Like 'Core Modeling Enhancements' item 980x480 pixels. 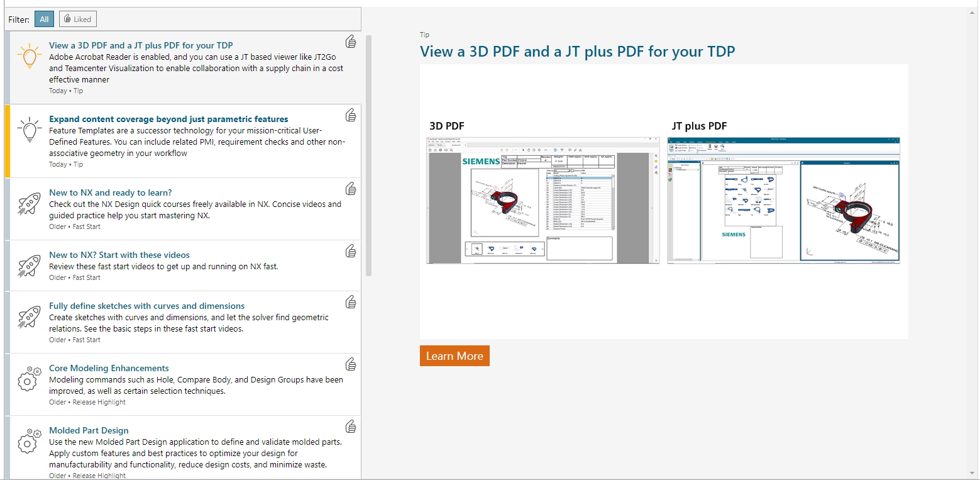pyautogui.click(x=351, y=364)
